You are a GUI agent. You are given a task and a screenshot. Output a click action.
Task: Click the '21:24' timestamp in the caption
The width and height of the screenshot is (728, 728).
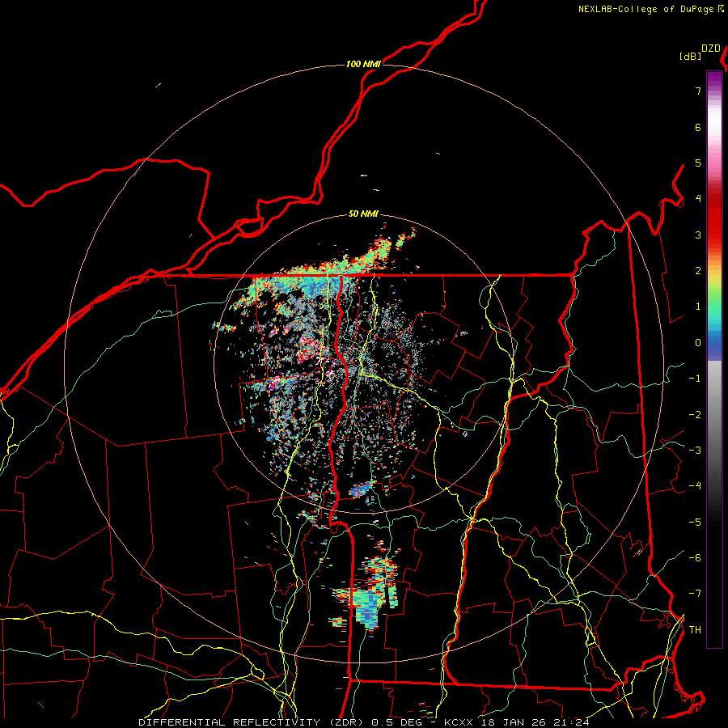[571, 722]
